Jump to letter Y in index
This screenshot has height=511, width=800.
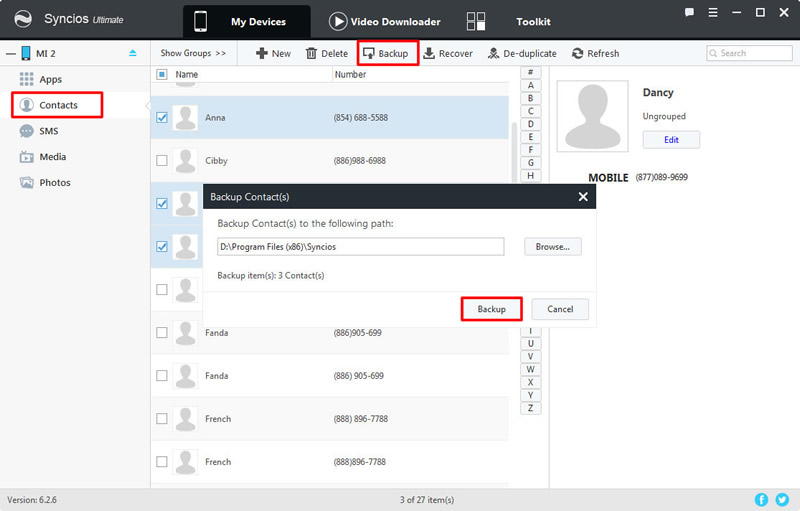tap(531, 395)
